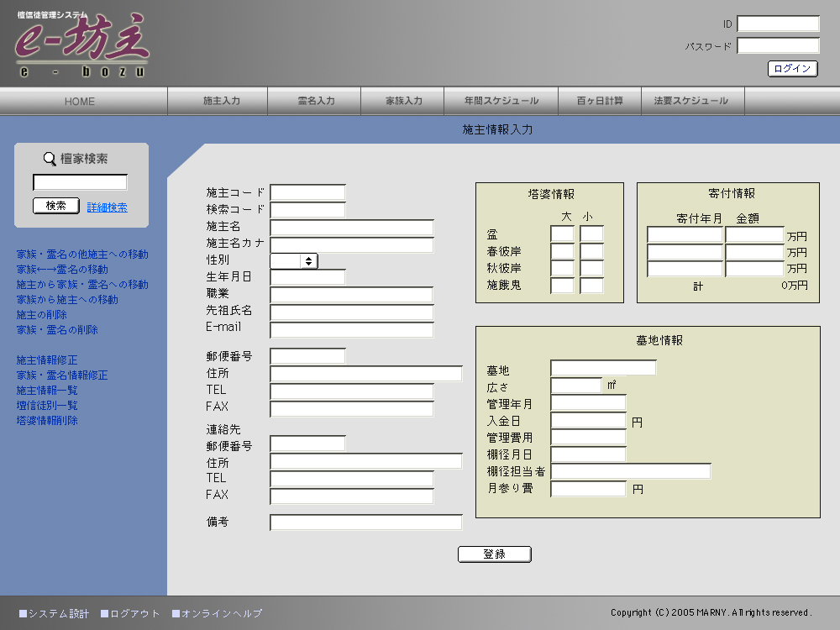840x630 pixels.
Task: Focus the パスワード input field
Action: coord(778,46)
